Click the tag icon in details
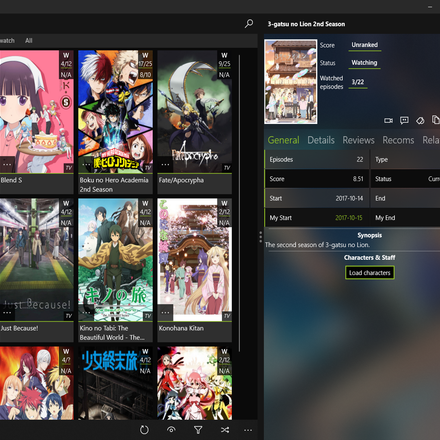This screenshot has height=440, width=440. (420, 120)
